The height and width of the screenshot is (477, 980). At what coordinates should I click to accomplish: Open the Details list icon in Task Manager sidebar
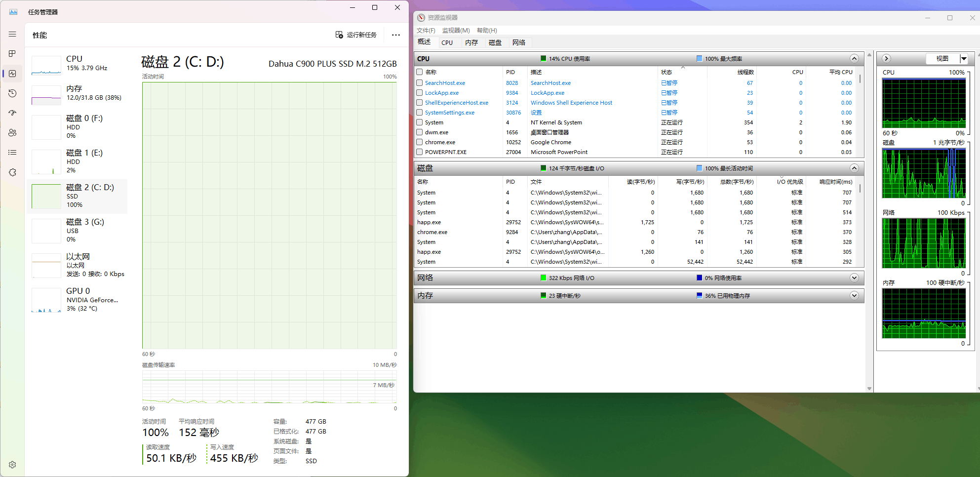(x=12, y=152)
